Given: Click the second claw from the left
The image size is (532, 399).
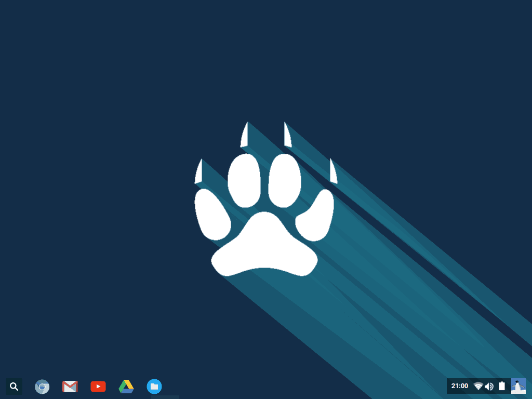Looking at the screenshot, I should click(244, 136).
